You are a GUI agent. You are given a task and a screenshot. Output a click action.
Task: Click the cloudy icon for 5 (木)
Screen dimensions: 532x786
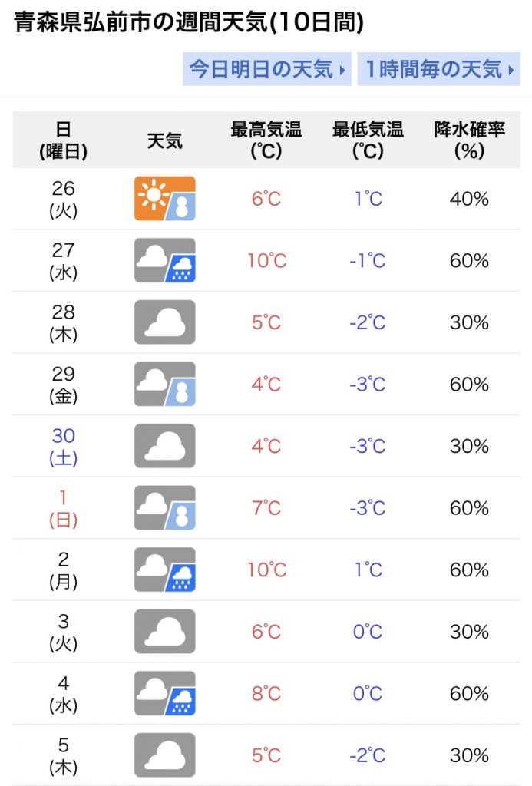(x=164, y=755)
